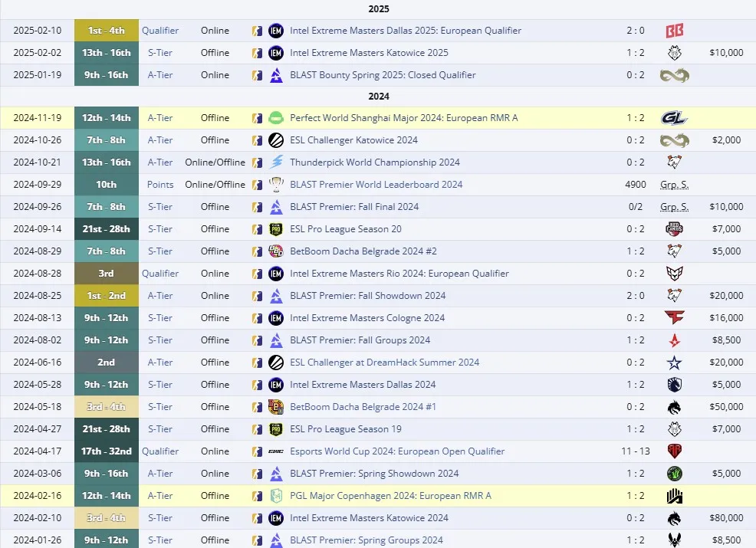The image size is (756, 548).
Task: Click Grp. S. in the Fall Final 2024 row
Action: tap(675, 206)
